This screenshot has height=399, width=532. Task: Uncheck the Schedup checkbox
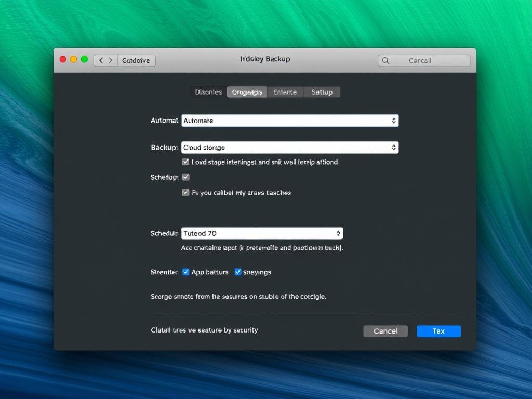click(185, 177)
